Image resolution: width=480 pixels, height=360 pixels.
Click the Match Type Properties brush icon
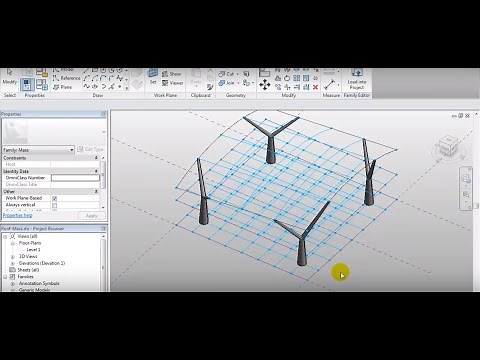pyautogui.click(x=210, y=87)
